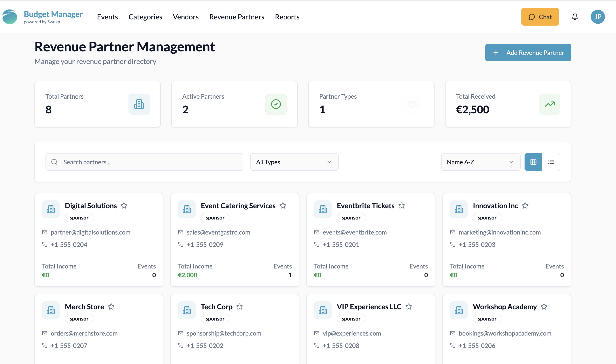The image size is (616, 364).
Task: Click Tech Corp building icon
Action: (187, 310)
